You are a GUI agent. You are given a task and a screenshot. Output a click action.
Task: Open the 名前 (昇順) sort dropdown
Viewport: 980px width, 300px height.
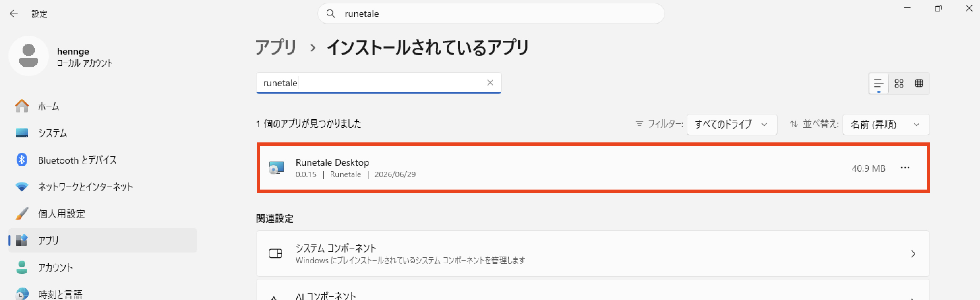(x=886, y=125)
